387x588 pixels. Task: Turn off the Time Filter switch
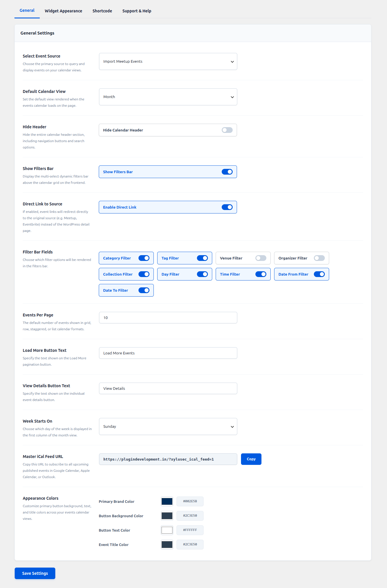(x=261, y=274)
